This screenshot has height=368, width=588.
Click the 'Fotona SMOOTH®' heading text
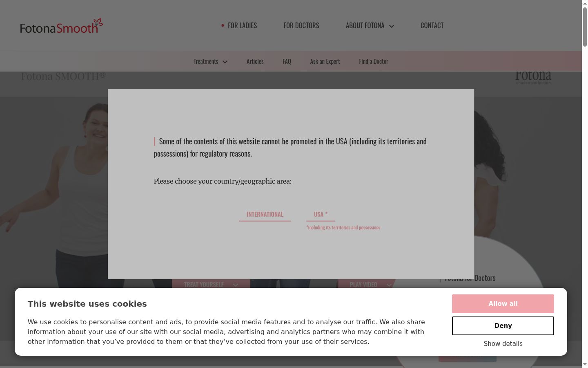[63, 76]
